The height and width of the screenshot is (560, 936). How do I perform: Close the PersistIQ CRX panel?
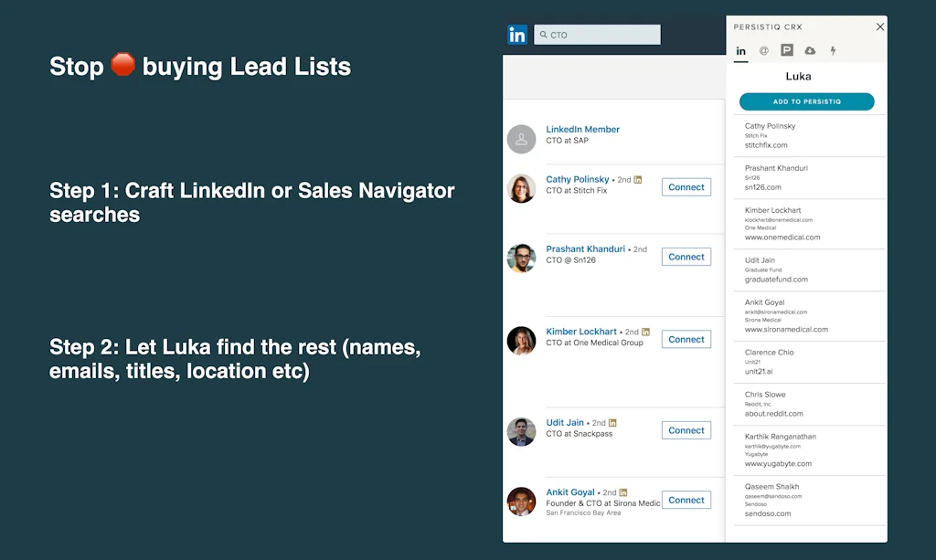880,26
